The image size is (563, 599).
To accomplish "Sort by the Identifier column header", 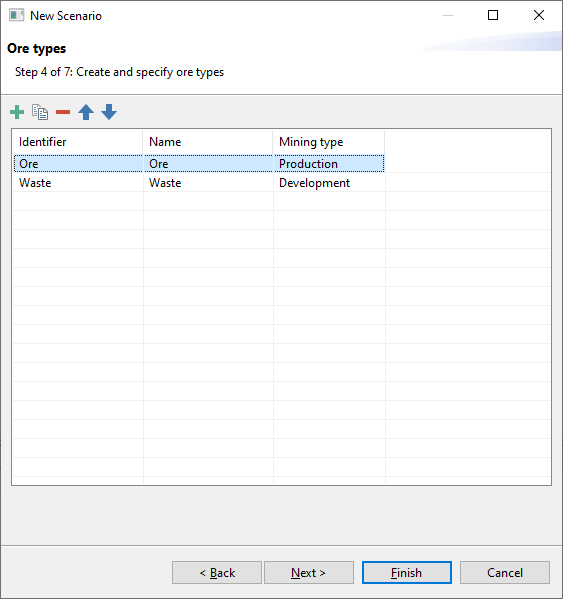I will (78, 142).
